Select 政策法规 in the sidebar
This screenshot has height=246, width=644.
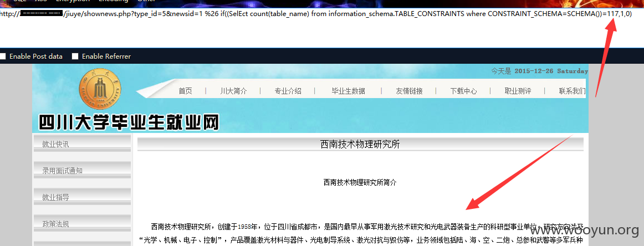pos(82,224)
